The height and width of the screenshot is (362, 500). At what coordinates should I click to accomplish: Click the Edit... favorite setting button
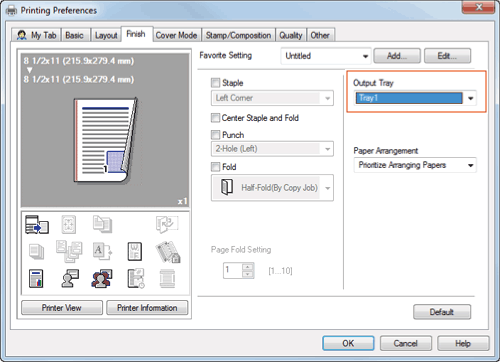(x=447, y=56)
